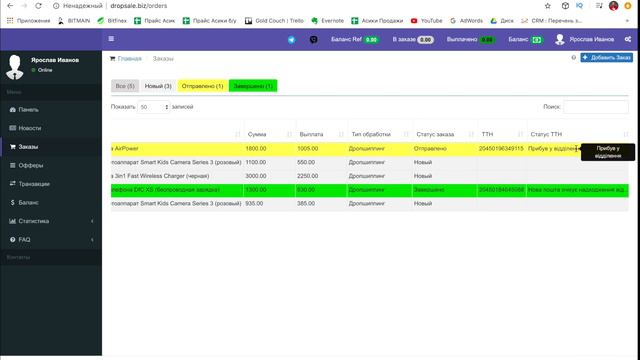Open Bitfinex bookmark
The width and height of the screenshot is (640, 360).
pyautogui.click(x=112, y=20)
